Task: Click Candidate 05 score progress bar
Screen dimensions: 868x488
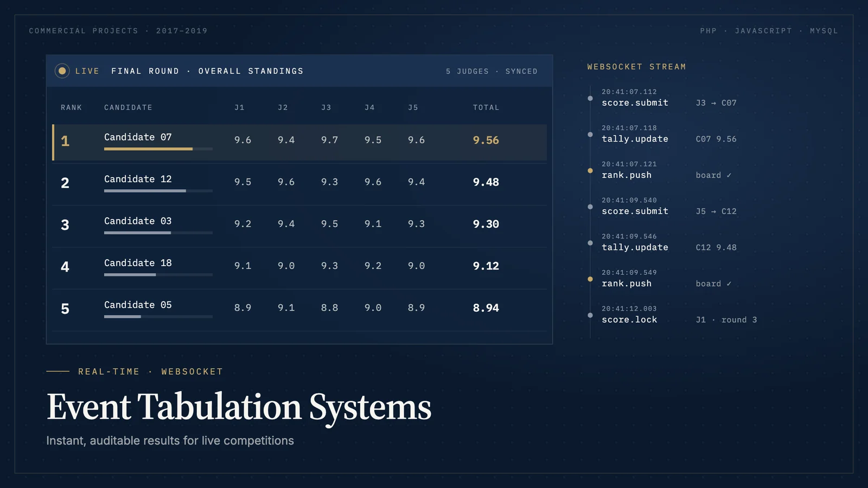Action: (x=158, y=317)
